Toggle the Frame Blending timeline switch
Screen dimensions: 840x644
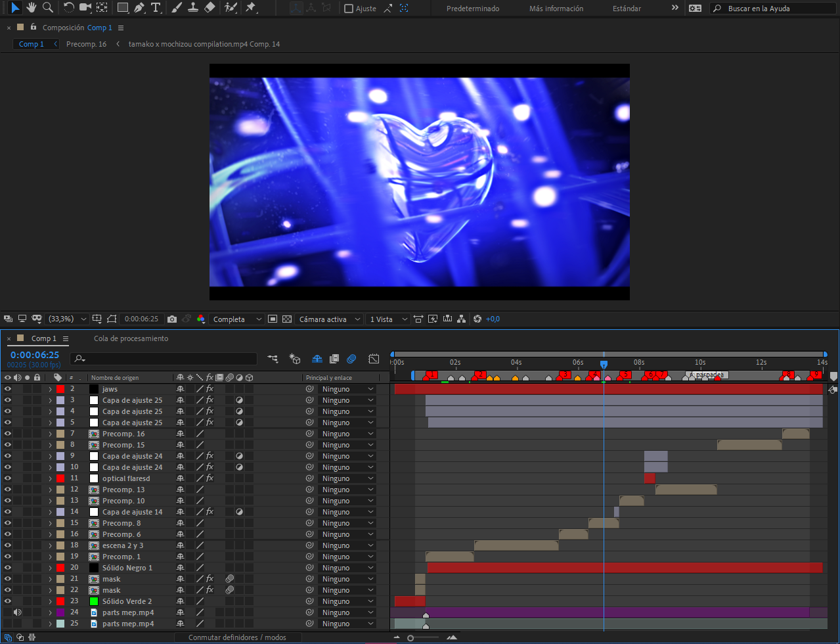pyautogui.click(x=334, y=359)
